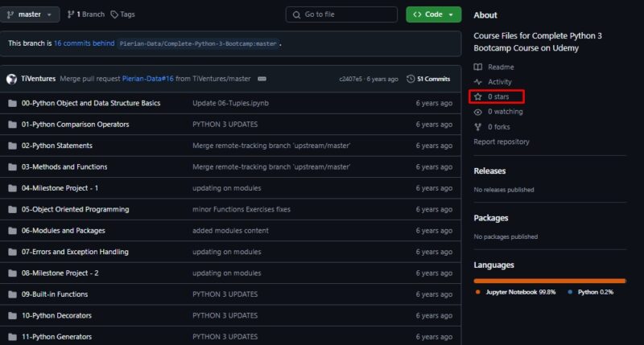Click the TiVentures avatar icon
The image size is (644, 345).
11,79
